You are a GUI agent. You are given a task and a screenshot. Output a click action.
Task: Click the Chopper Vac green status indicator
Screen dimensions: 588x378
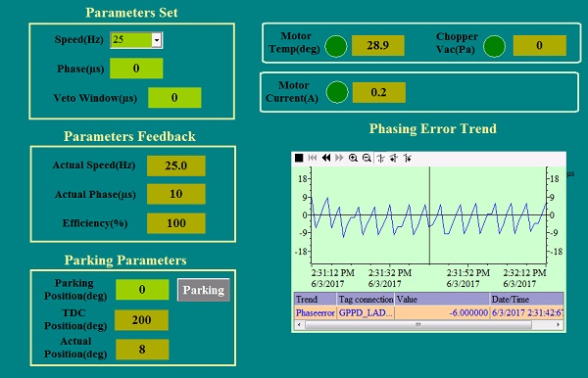point(494,46)
